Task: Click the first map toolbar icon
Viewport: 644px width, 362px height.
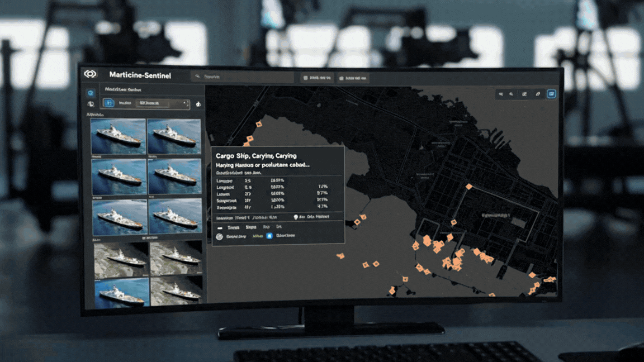Action: tap(501, 94)
